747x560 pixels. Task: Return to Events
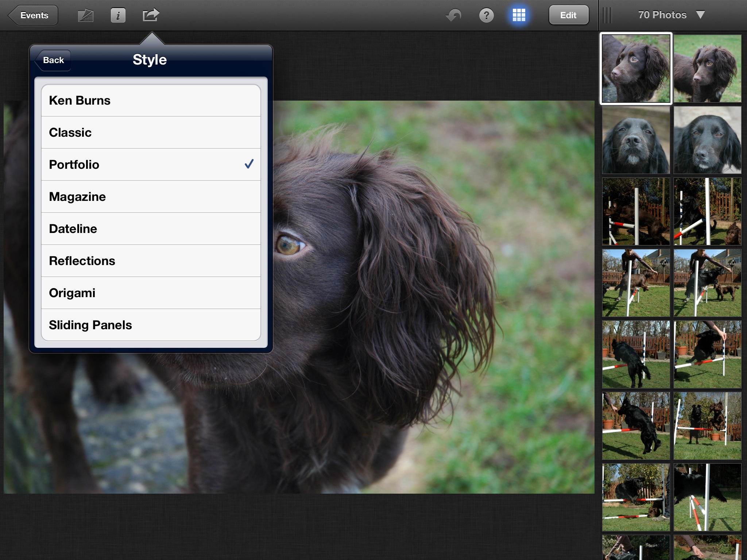coord(34,15)
